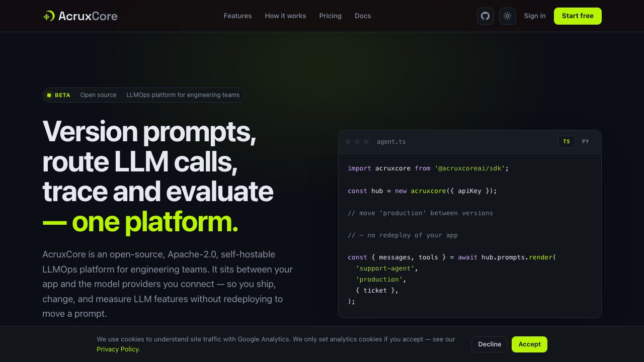Click the '{ ticket },' code line
This screenshot has width=644, height=362.
[377, 291]
